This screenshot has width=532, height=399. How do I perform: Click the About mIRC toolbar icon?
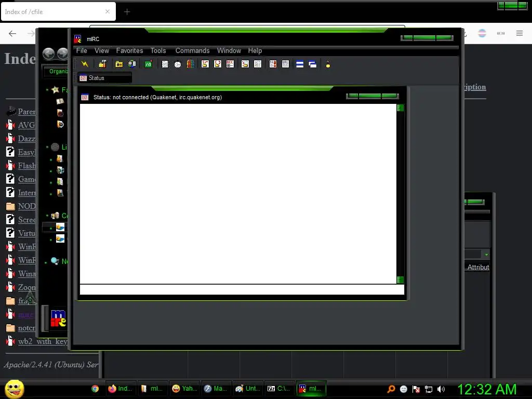tap(328, 64)
